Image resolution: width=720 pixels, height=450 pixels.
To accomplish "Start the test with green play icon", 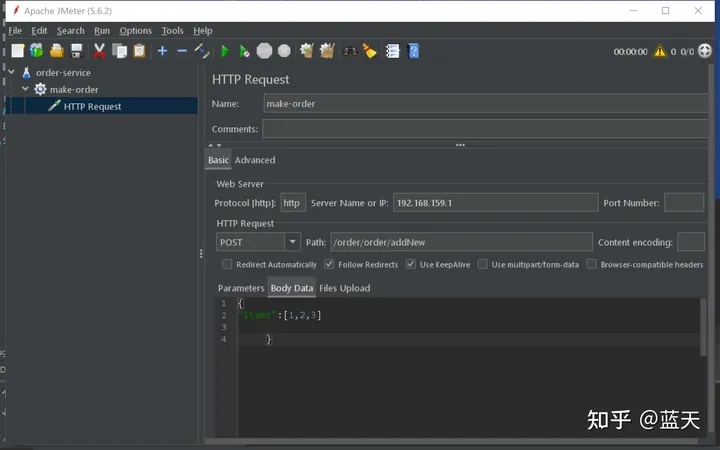I will (x=225, y=51).
